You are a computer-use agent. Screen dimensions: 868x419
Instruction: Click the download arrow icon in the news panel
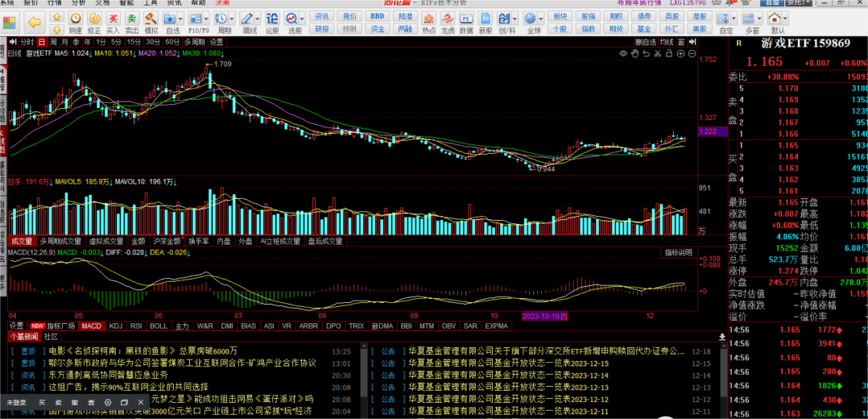(x=721, y=337)
